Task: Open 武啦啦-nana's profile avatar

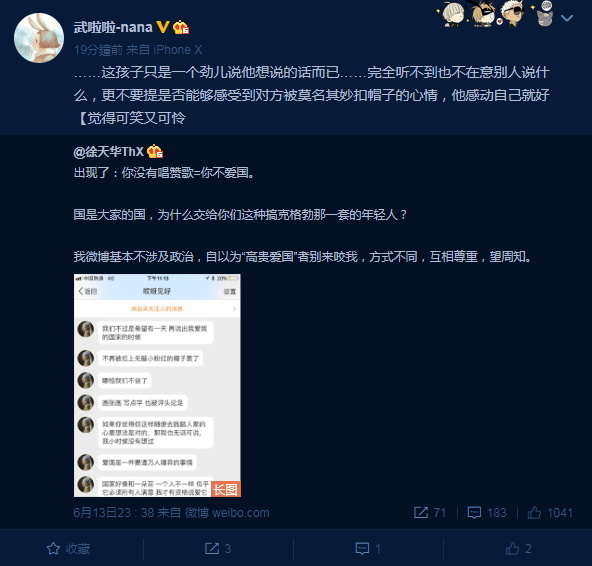Action: [39, 38]
